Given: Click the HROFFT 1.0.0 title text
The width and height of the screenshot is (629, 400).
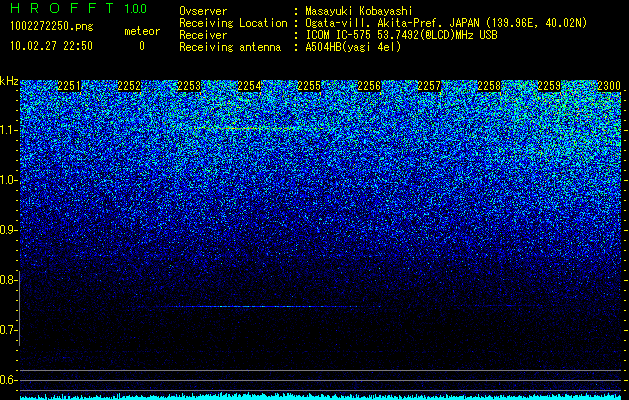Looking at the screenshot, I should point(79,8).
